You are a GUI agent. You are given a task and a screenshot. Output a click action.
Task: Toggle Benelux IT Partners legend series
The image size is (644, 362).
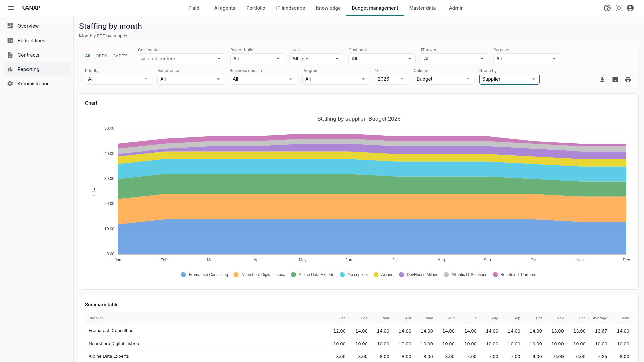(x=515, y=275)
